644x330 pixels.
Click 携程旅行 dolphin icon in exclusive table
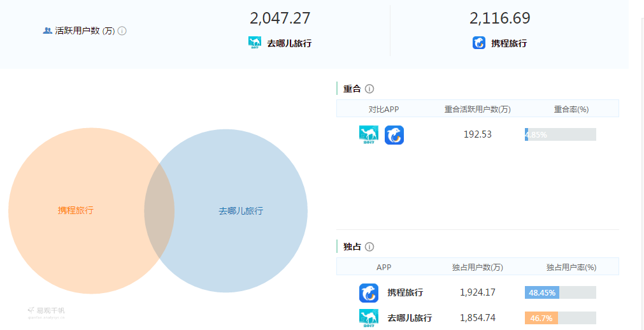pyautogui.click(x=369, y=293)
